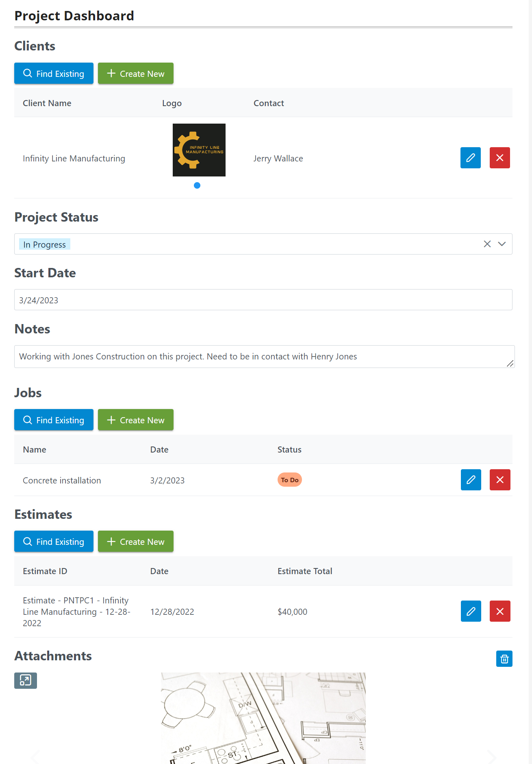Viewport: 532px width, 764px height.
Task: Click the To Do status badge
Action: click(x=290, y=480)
